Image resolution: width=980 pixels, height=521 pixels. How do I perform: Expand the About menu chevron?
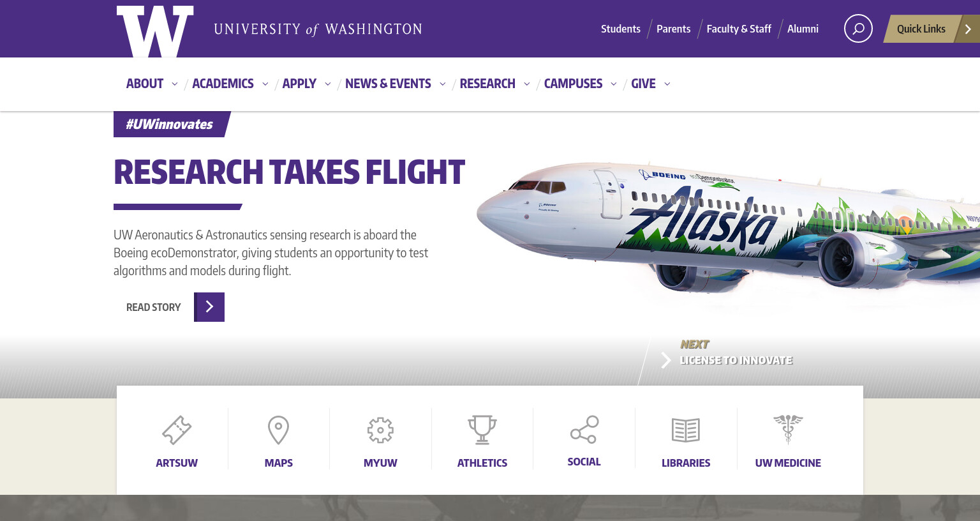pyautogui.click(x=174, y=84)
